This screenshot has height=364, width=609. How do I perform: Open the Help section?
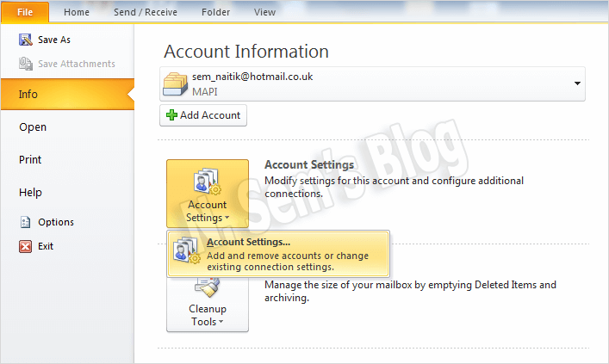[x=30, y=193]
